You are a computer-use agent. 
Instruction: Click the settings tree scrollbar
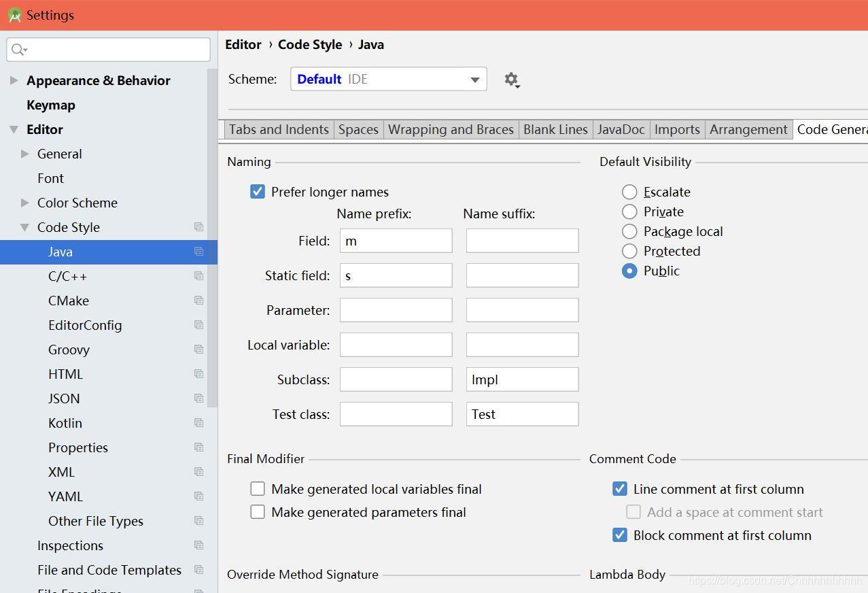tap(213, 238)
